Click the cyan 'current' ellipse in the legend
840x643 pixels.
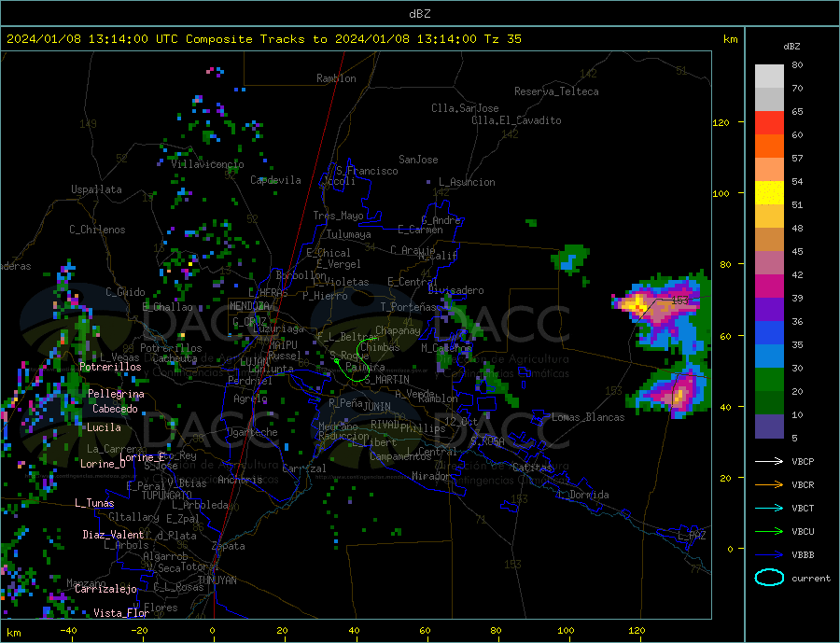[769, 578]
